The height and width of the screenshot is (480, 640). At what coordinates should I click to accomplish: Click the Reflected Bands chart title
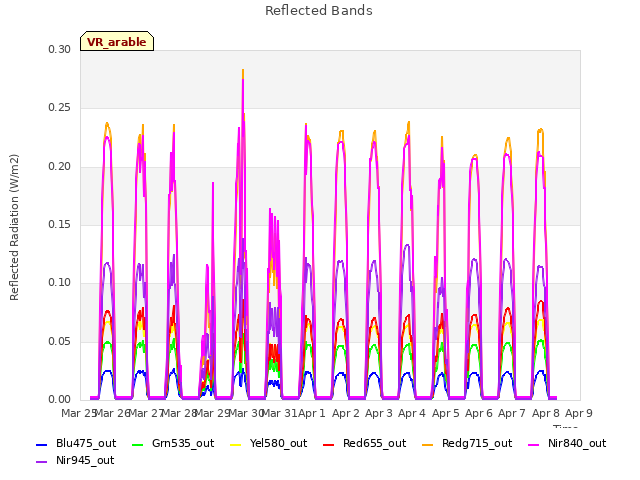point(319,11)
